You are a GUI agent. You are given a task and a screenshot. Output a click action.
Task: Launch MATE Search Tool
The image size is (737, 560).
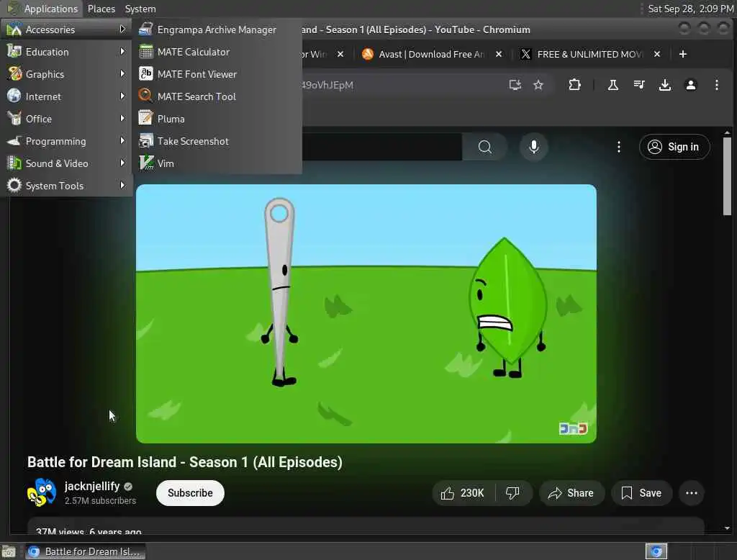pyautogui.click(x=217, y=96)
